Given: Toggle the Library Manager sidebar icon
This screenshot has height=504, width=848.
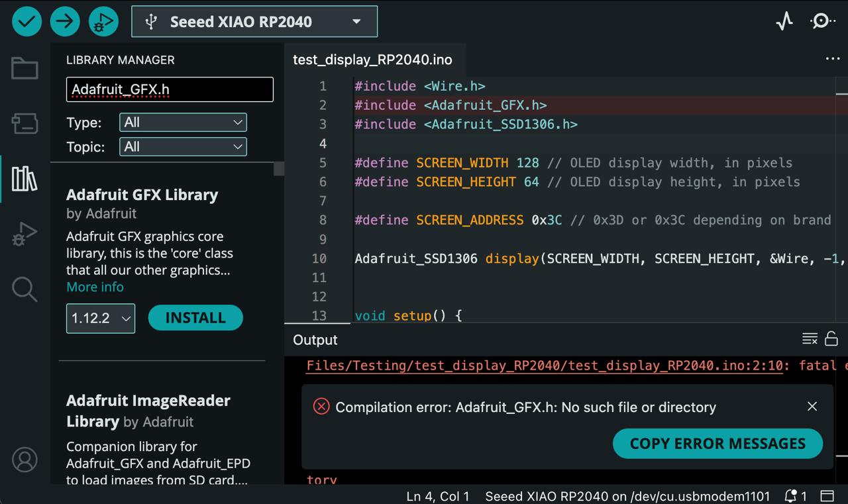Looking at the screenshot, I should [25, 179].
